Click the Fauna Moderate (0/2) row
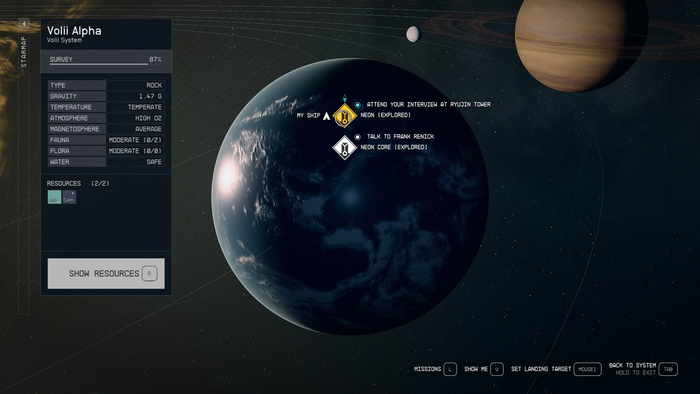700x394 pixels. pyautogui.click(x=106, y=140)
